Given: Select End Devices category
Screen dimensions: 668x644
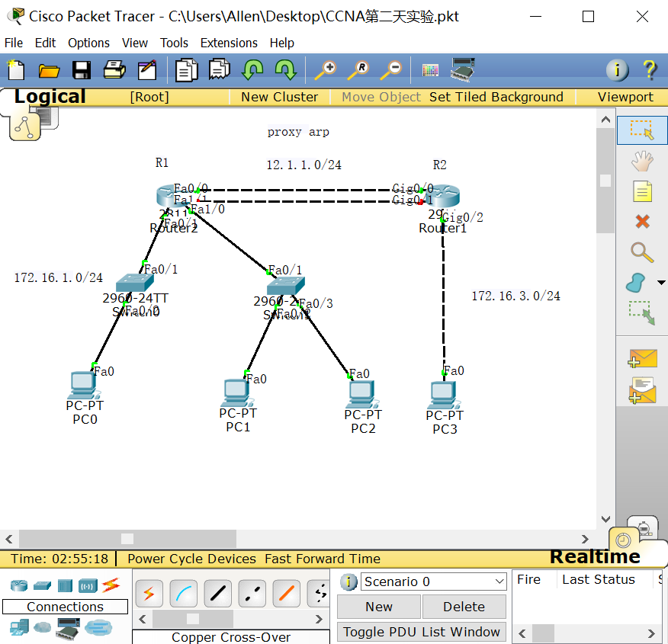Looking at the screenshot, I should pyautogui.click(x=19, y=627).
